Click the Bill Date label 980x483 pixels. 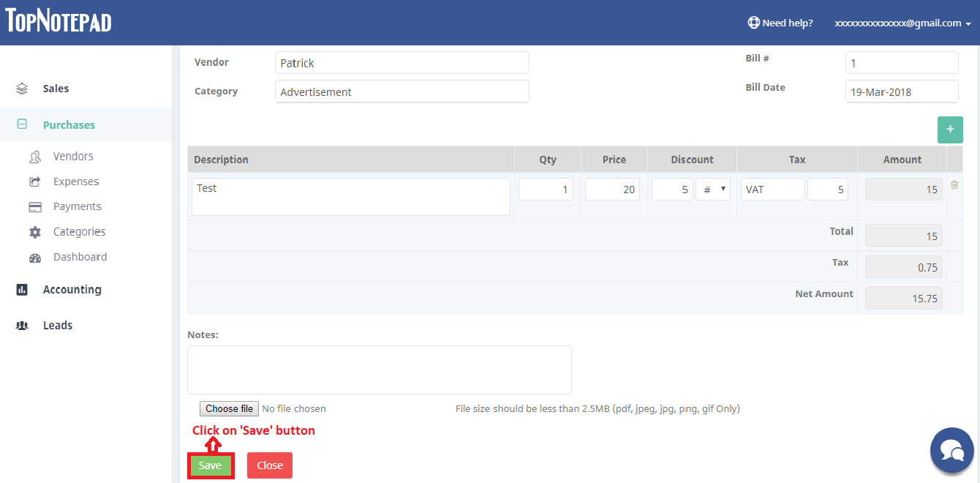766,87
